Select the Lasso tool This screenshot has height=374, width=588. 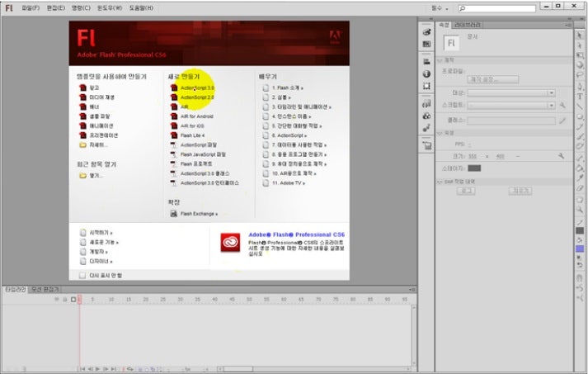click(580, 74)
